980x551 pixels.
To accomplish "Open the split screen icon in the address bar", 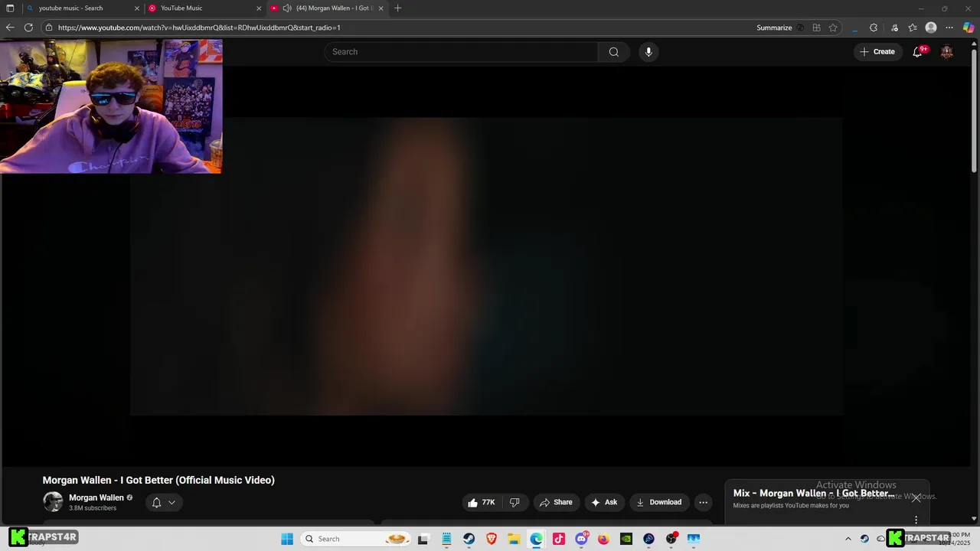I will pos(816,28).
